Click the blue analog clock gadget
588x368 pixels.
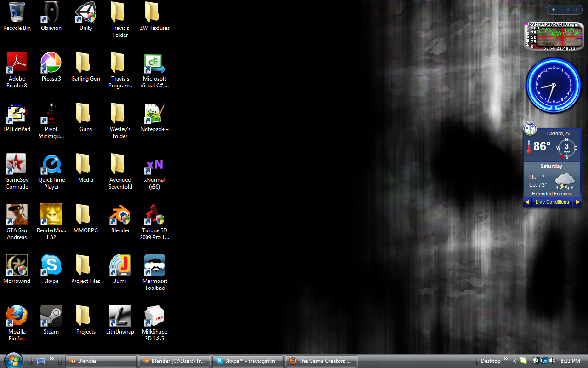[553, 85]
